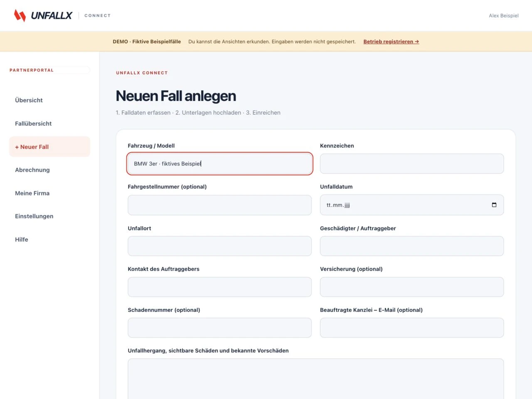Viewport: 532px width, 399px height.
Task: Click the Fahrgestellnummer (optional) field
Action: pos(219,205)
